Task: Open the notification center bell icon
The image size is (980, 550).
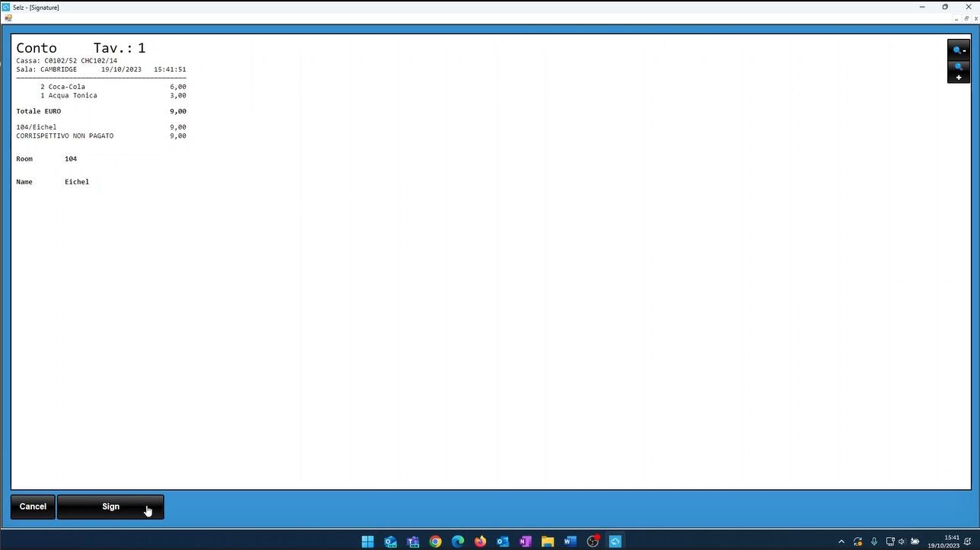Action: pos(967,542)
